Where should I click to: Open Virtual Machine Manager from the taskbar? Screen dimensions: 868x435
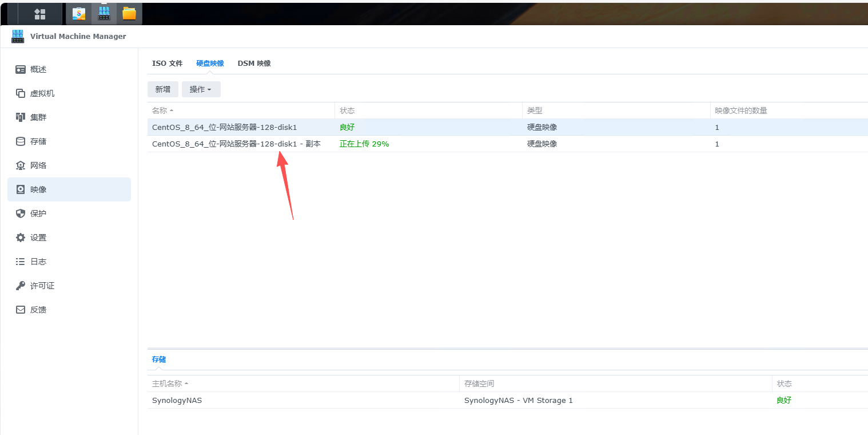103,13
